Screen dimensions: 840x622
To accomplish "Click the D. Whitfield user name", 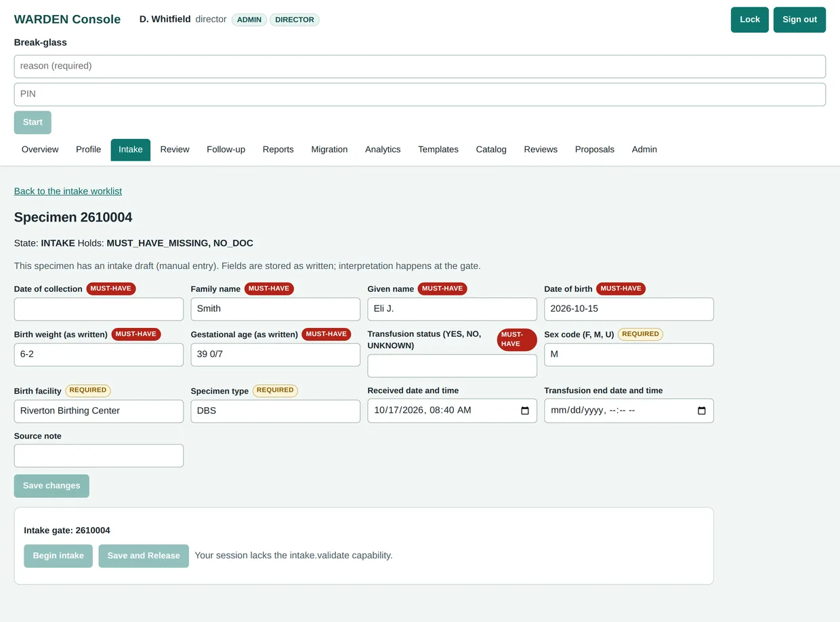I will (165, 20).
